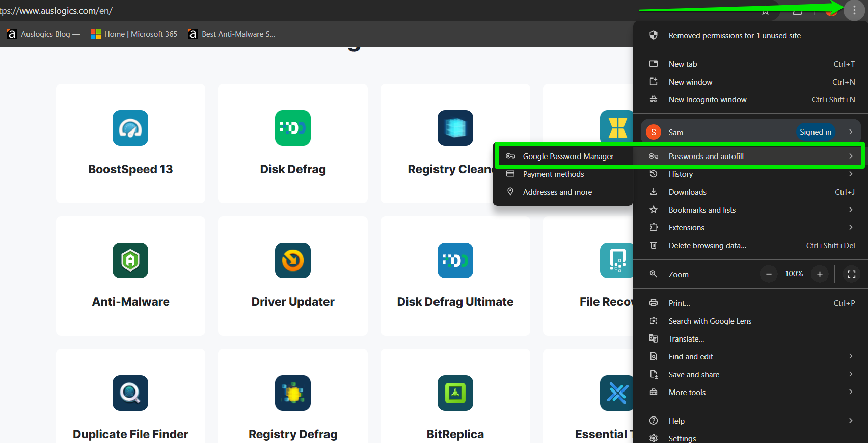Click the address bar URL
868x443 pixels.
coord(56,11)
